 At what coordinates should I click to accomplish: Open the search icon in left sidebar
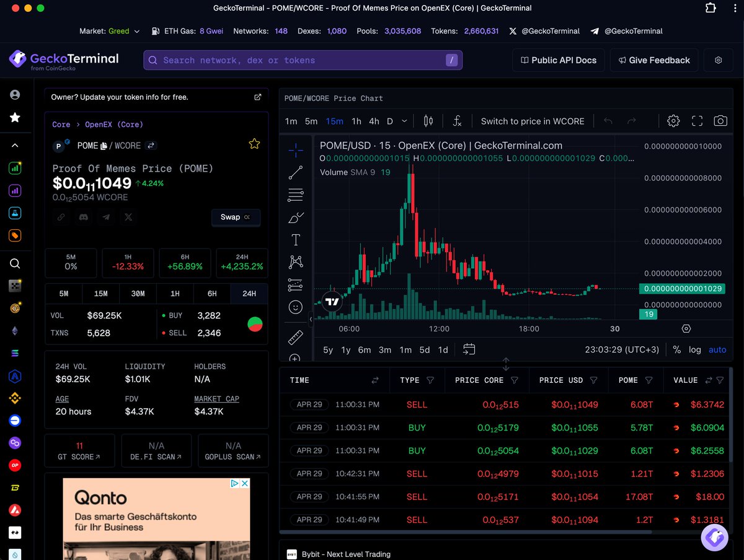coord(15,263)
